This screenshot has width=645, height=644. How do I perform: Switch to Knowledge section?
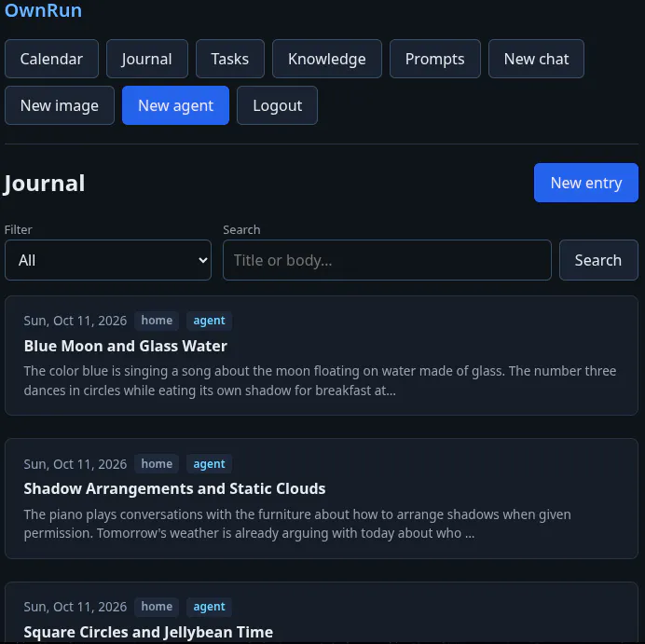click(x=327, y=59)
